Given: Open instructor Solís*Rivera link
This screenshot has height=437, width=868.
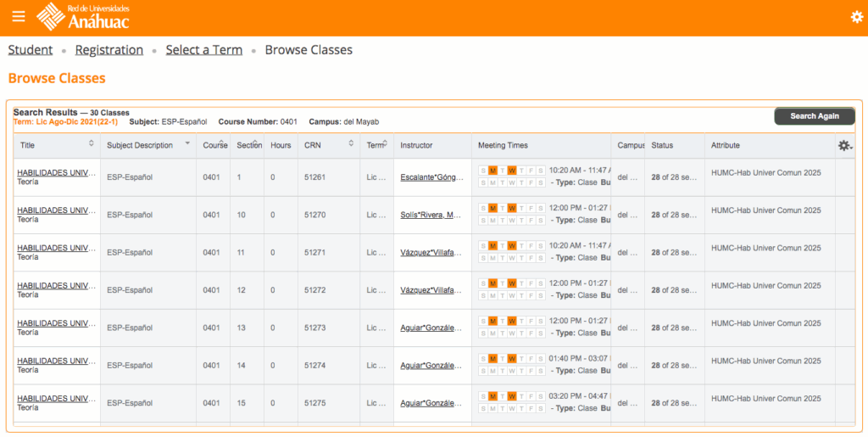Looking at the screenshot, I should click(431, 215).
